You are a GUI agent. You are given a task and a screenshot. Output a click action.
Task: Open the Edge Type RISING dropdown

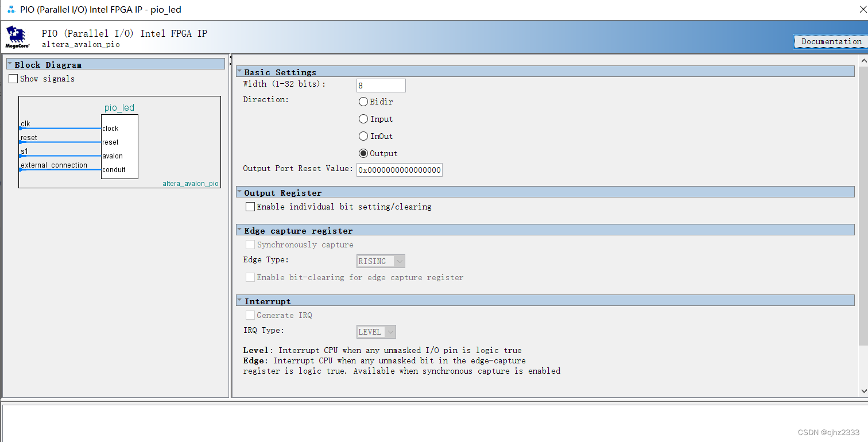381,261
